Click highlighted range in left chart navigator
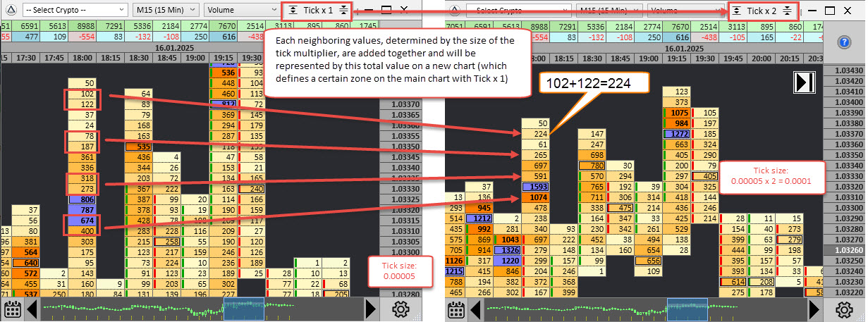 click(x=244, y=309)
